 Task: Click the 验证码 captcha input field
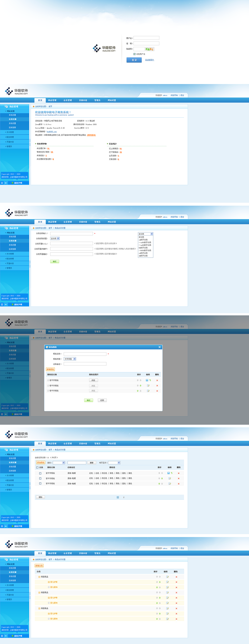tap(139, 49)
